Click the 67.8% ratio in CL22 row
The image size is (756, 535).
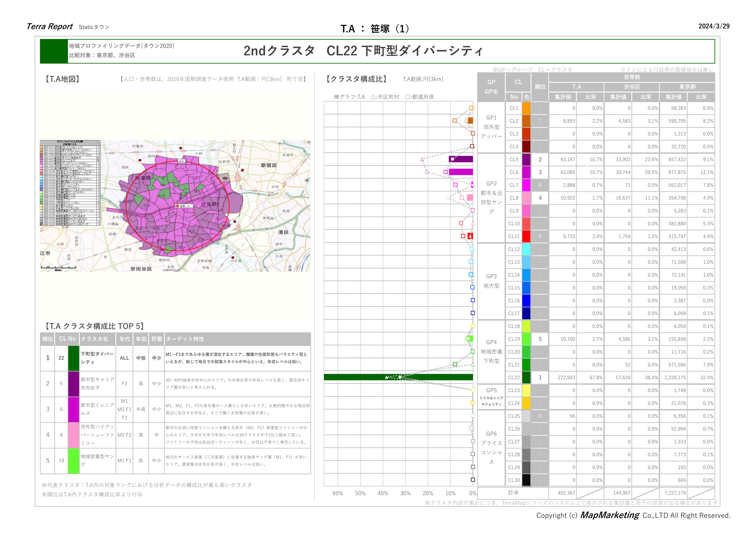(x=596, y=377)
